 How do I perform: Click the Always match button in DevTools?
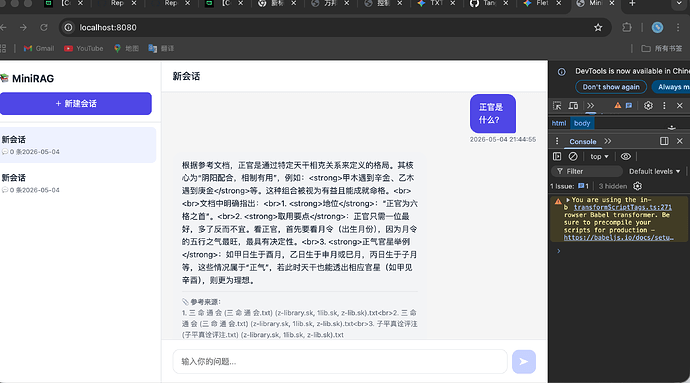tap(671, 87)
